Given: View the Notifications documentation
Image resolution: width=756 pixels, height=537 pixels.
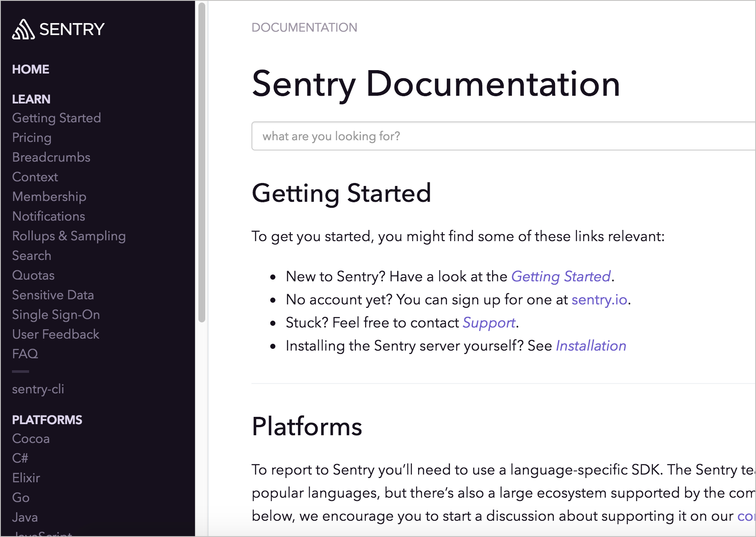Looking at the screenshot, I should (49, 216).
